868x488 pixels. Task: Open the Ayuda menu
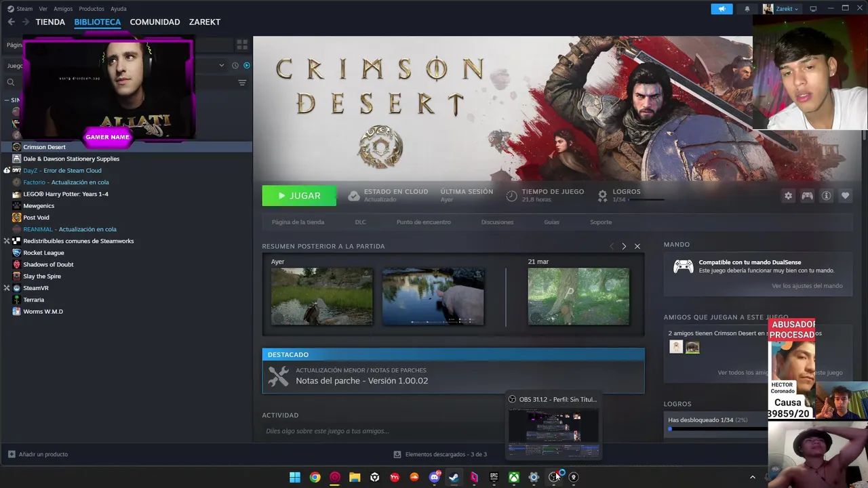tap(119, 9)
